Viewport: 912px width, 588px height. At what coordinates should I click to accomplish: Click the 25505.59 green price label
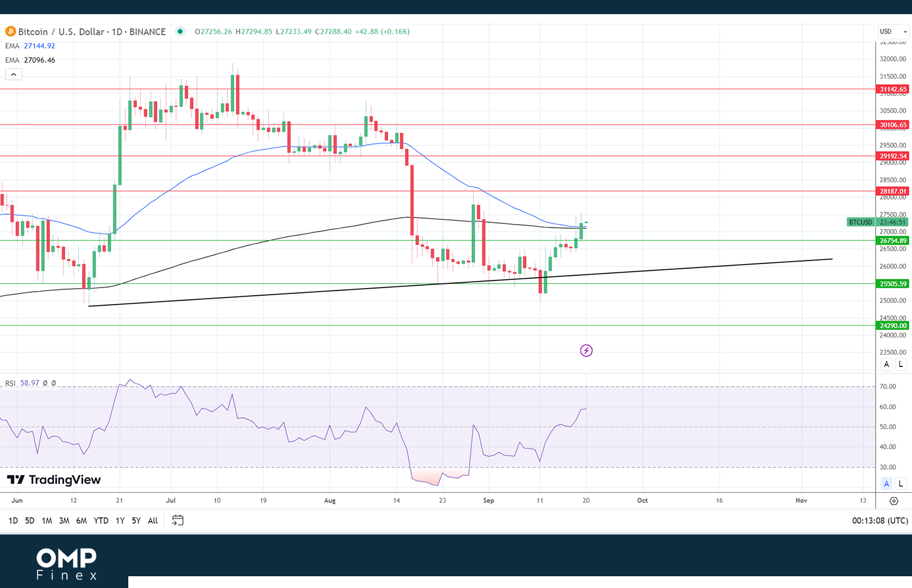coord(893,283)
